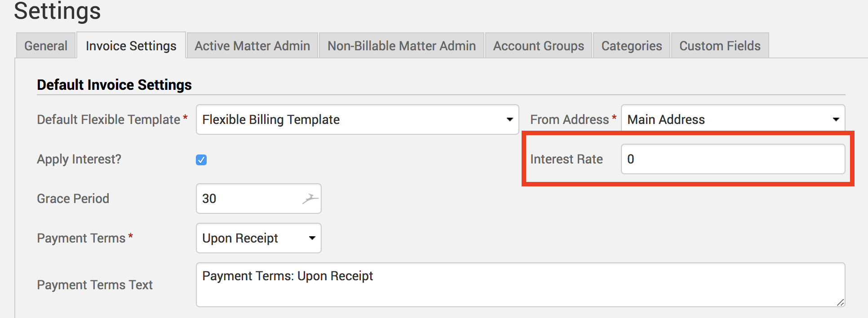The image size is (868, 318).
Task: Click the Default Invoice Settings heading
Action: [x=114, y=85]
